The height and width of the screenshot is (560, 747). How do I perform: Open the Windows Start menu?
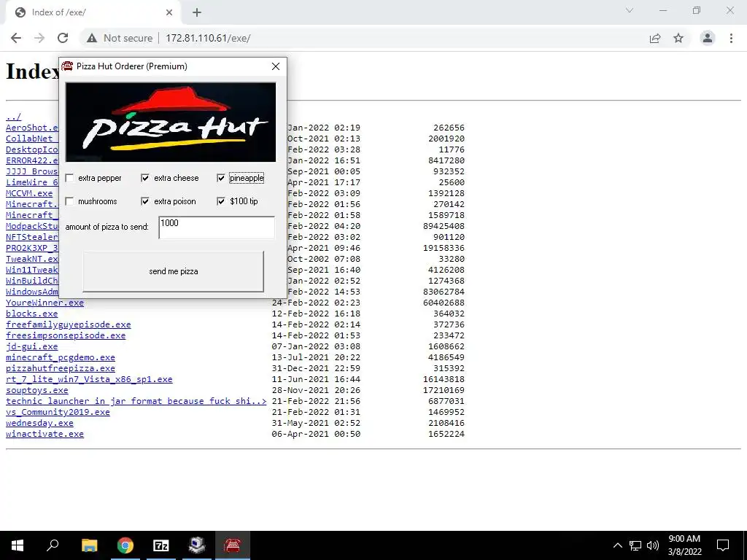[18, 545]
